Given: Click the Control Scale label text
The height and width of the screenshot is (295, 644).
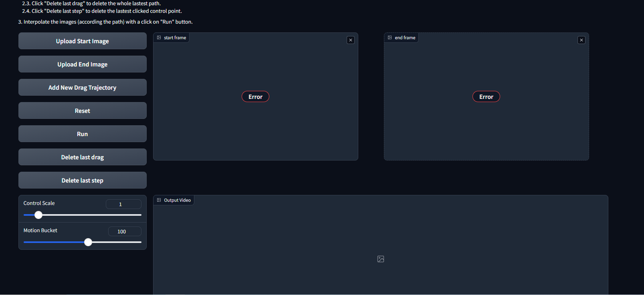Looking at the screenshot, I should coord(39,203).
